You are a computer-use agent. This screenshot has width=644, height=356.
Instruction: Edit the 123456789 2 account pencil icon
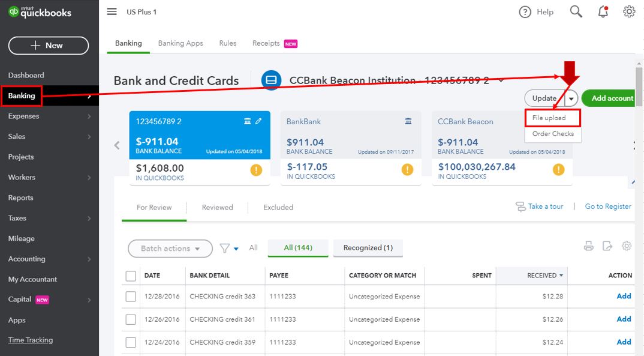coord(258,121)
